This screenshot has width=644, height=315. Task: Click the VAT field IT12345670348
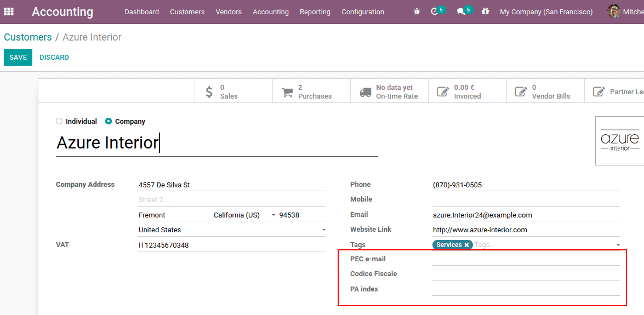(x=232, y=245)
